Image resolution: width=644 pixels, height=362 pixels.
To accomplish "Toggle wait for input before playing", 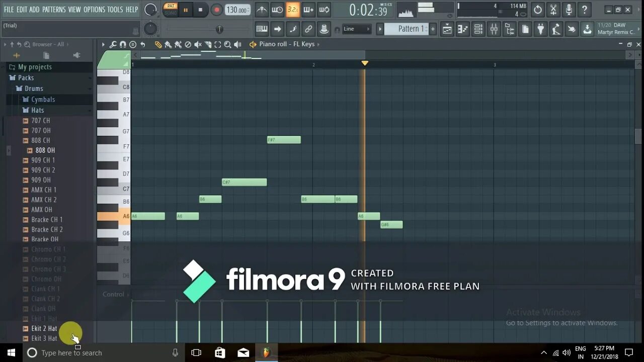I will tap(277, 10).
